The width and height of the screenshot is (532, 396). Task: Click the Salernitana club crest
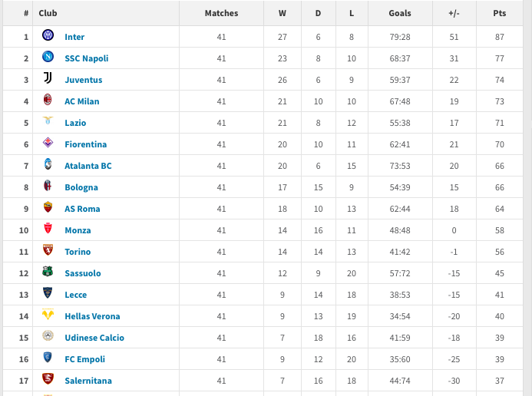(48, 380)
